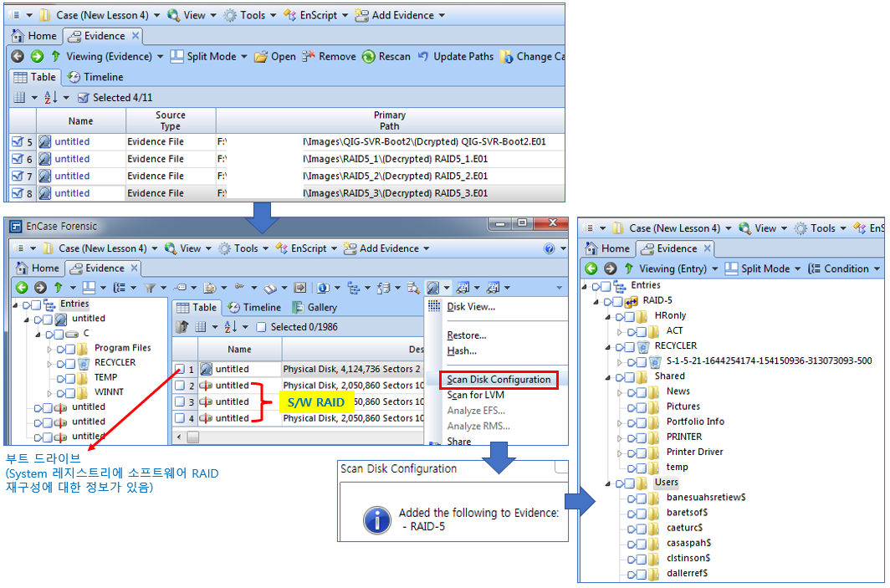Click Add Evidence in the top window menu bar
The height and width of the screenshot is (588, 890).
(x=400, y=15)
